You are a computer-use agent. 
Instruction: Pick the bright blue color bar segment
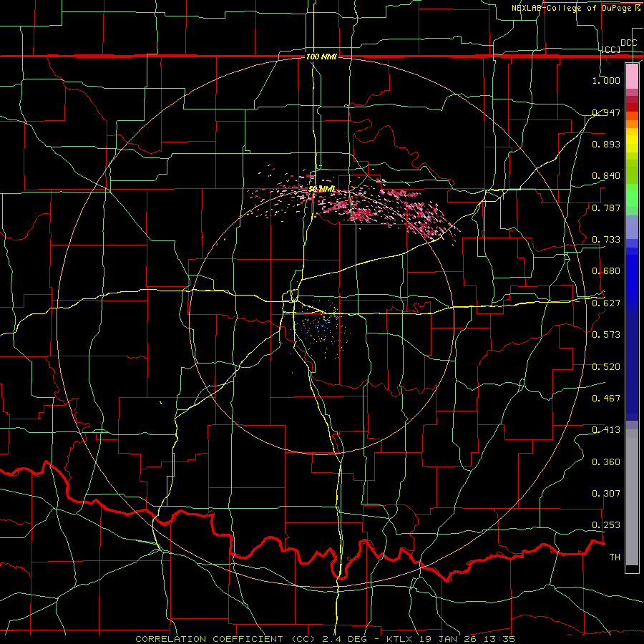[x=632, y=279]
